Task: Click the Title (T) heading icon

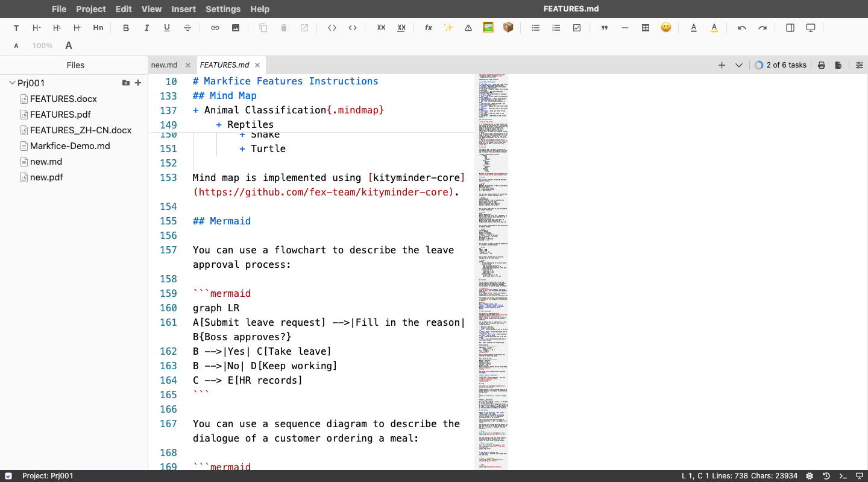Action: pyautogui.click(x=16, y=28)
